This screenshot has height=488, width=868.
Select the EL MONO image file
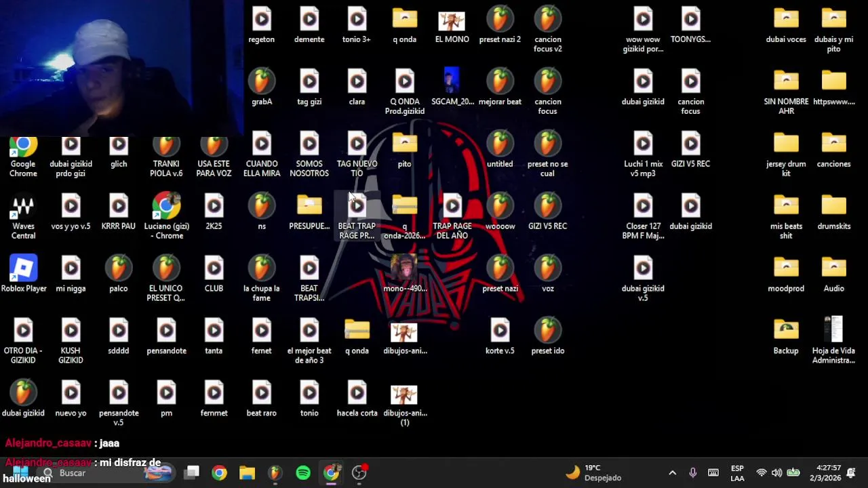(452, 26)
